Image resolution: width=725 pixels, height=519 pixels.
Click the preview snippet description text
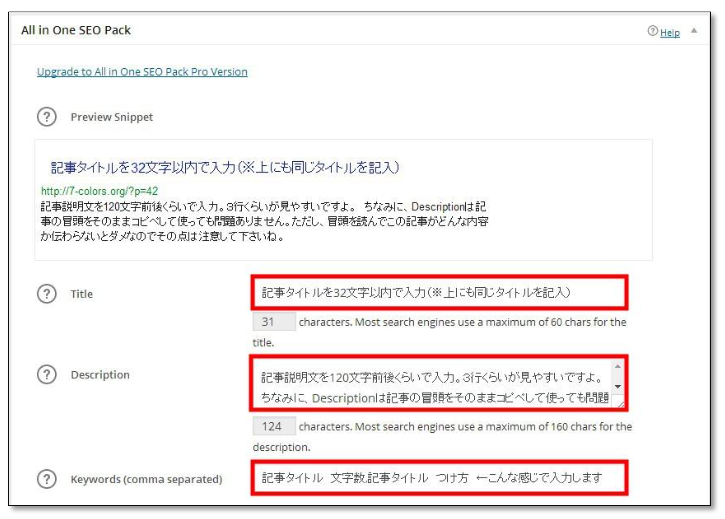[x=264, y=221]
